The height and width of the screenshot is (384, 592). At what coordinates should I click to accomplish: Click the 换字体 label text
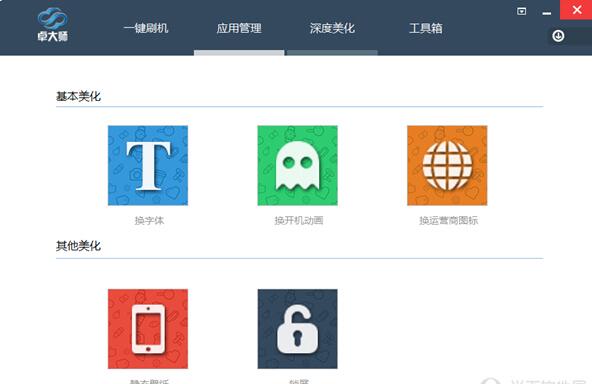(x=149, y=221)
